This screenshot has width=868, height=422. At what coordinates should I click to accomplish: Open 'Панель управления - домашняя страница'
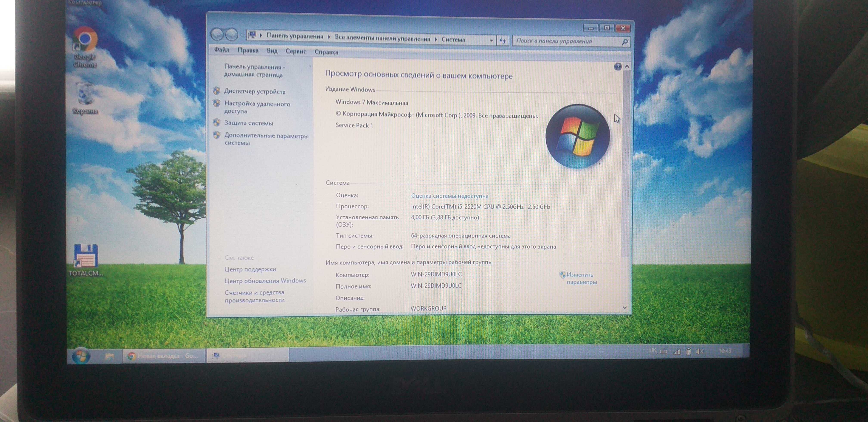pos(254,71)
